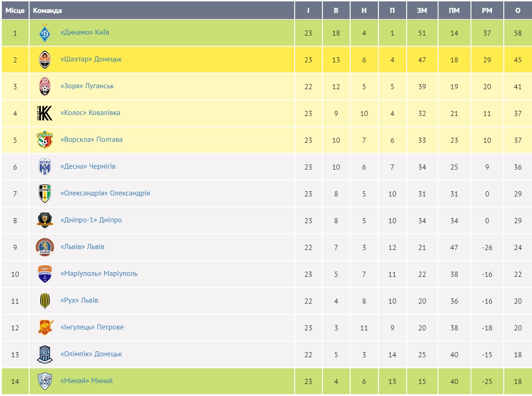Click the Vorskla Poltava club crest
This screenshot has width=532, height=396.
tap(45, 140)
